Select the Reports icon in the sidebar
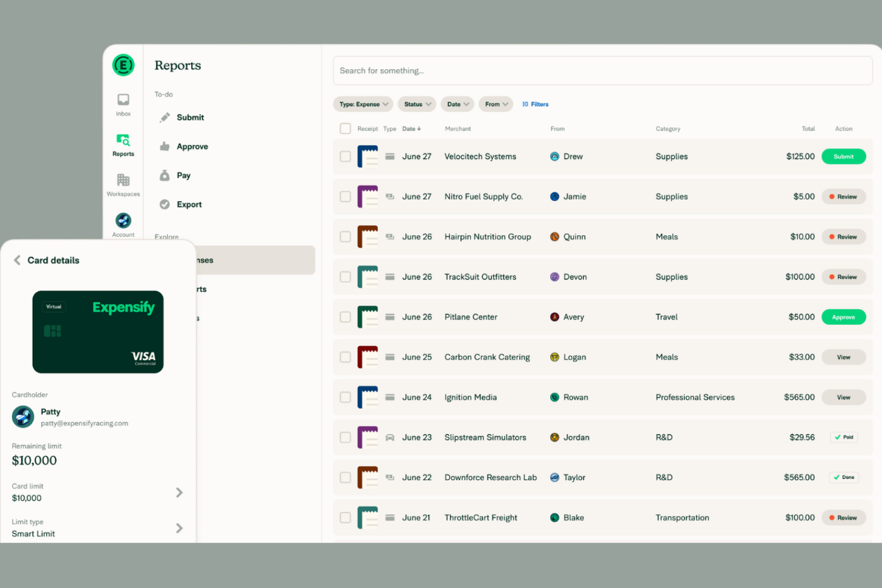The height and width of the screenshot is (588, 882). tap(123, 142)
